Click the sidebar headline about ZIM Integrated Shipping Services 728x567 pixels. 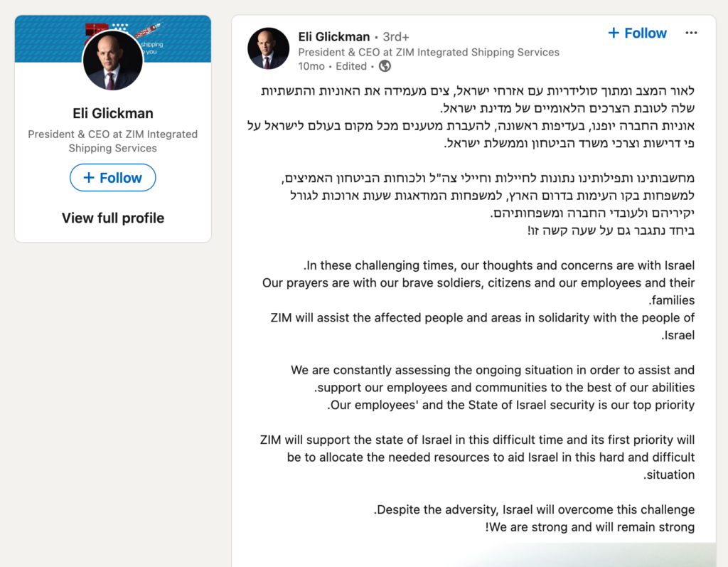(x=113, y=141)
